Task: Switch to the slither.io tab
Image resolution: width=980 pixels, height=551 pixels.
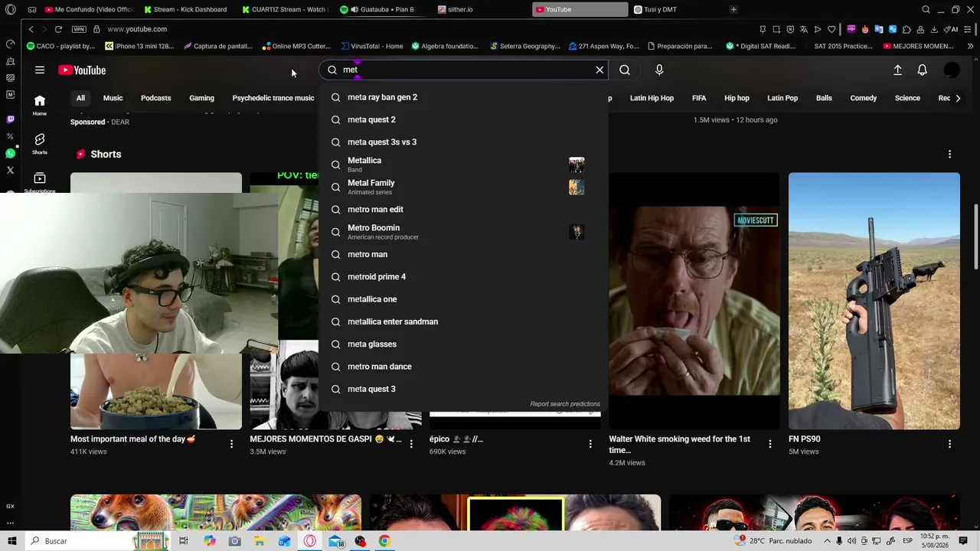Action: 480,10
